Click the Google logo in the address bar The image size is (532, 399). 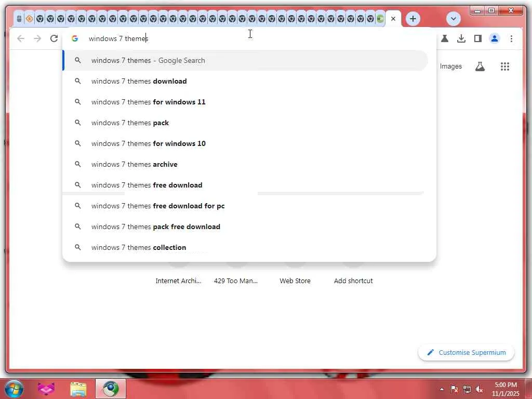tap(75, 38)
